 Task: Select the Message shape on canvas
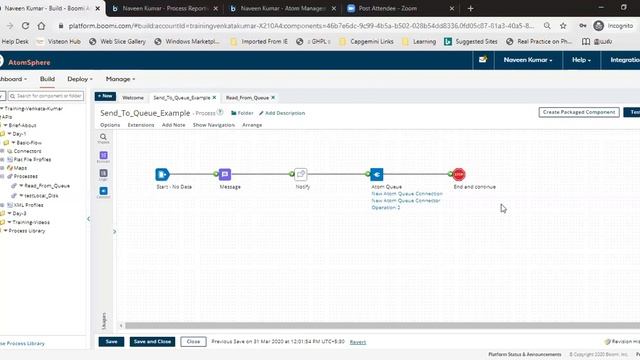(x=224, y=174)
